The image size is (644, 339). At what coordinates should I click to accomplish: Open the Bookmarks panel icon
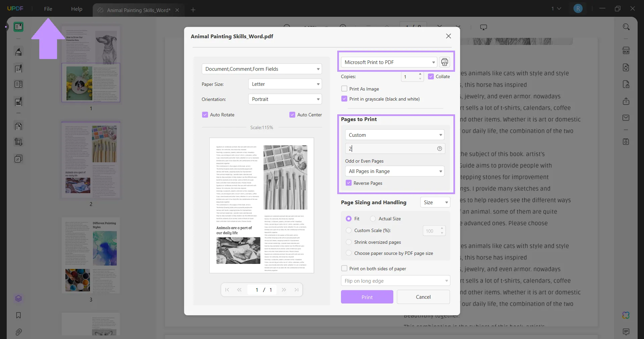[x=18, y=315]
